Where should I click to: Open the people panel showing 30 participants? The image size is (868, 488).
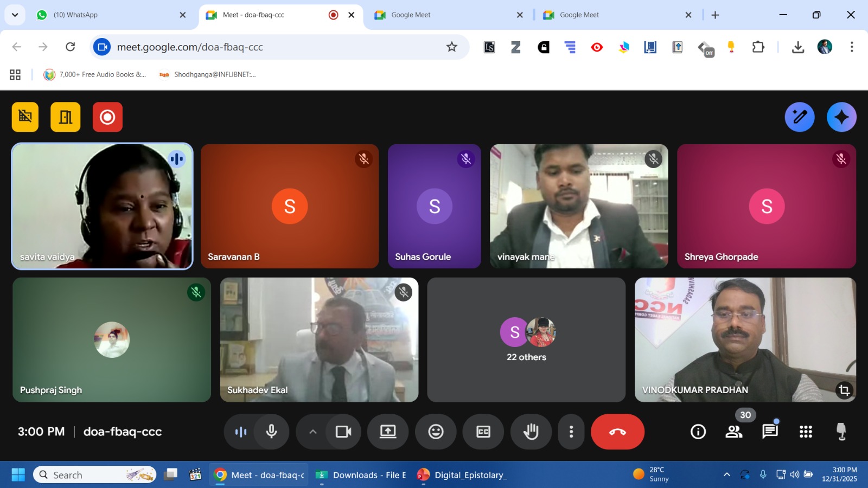(734, 432)
